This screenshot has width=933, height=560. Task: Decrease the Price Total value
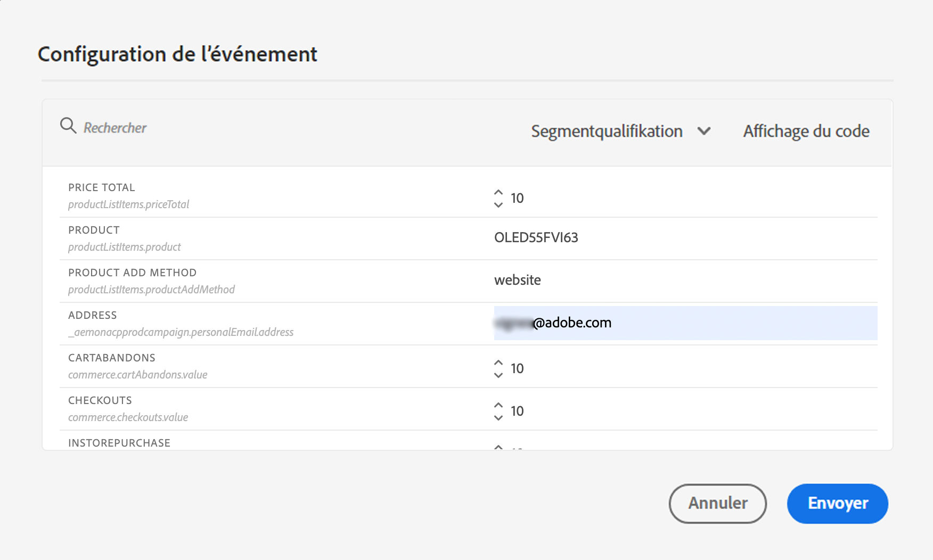tap(498, 205)
